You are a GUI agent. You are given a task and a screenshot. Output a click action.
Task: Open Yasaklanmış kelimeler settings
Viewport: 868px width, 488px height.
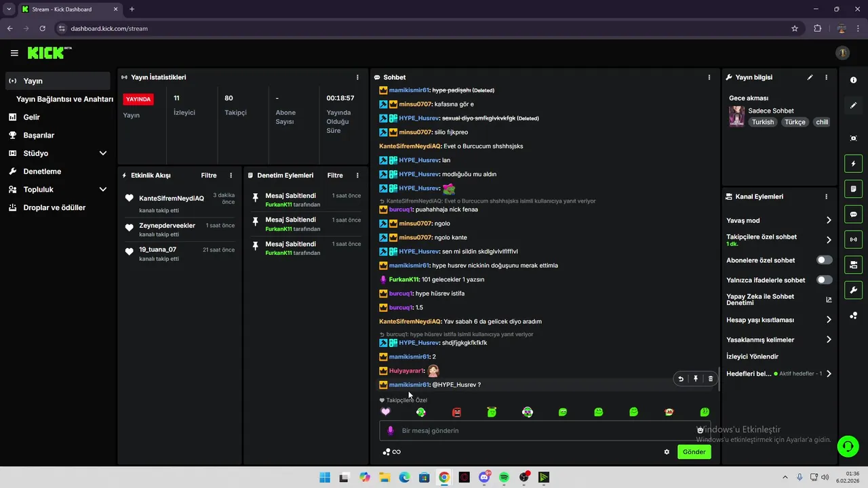[778, 340]
